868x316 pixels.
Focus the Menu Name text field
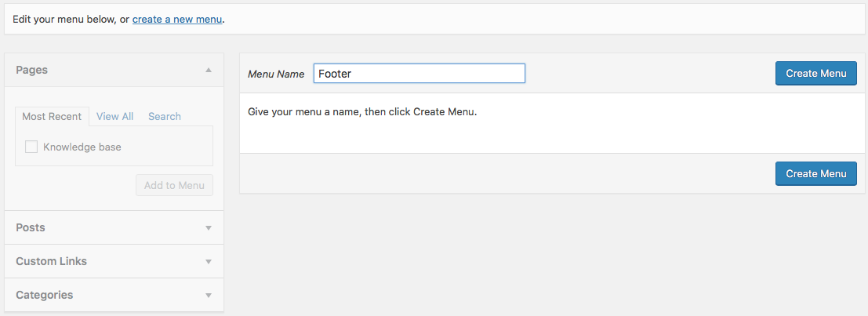pyautogui.click(x=419, y=74)
